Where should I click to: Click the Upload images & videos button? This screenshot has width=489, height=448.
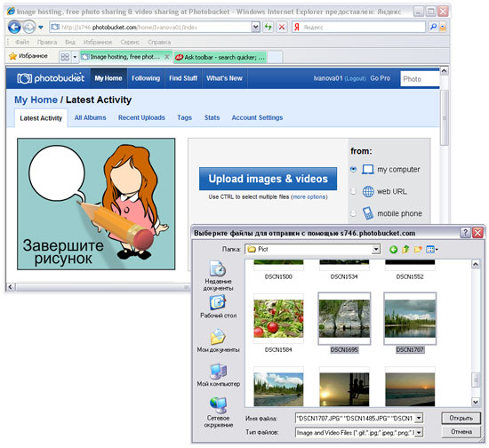[x=268, y=179]
